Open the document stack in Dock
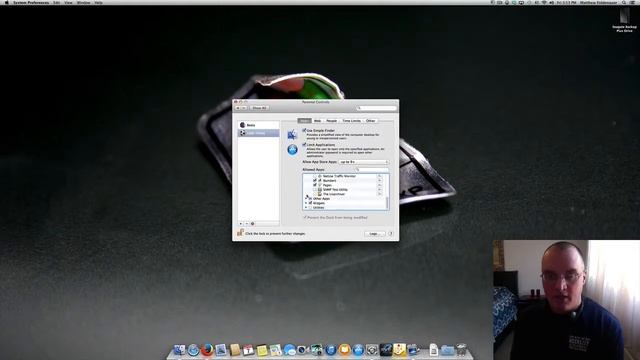640x360 pixels. coord(433,350)
